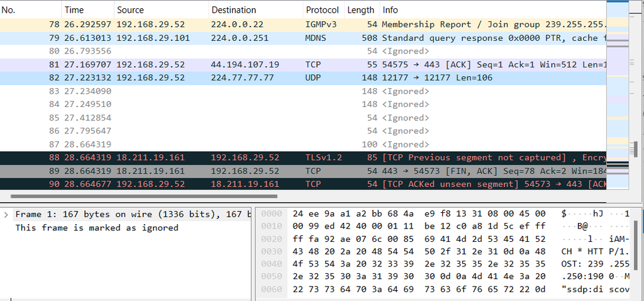Select ignored packet number 86

(x=303, y=131)
